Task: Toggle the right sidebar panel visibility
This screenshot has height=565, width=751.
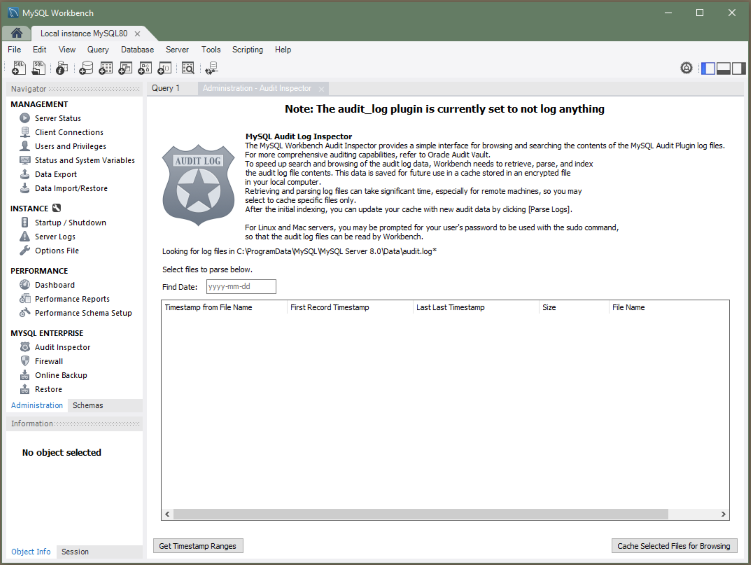Action: tap(738, 68)
